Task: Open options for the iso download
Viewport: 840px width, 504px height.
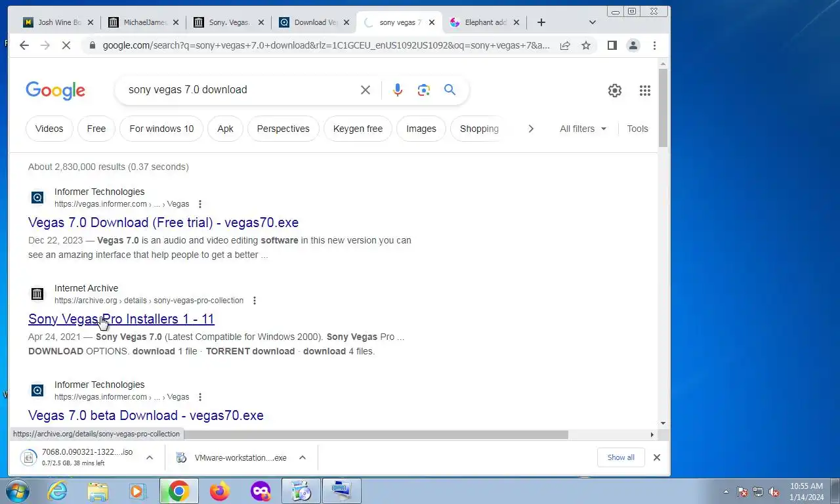Action: [150, 457]
